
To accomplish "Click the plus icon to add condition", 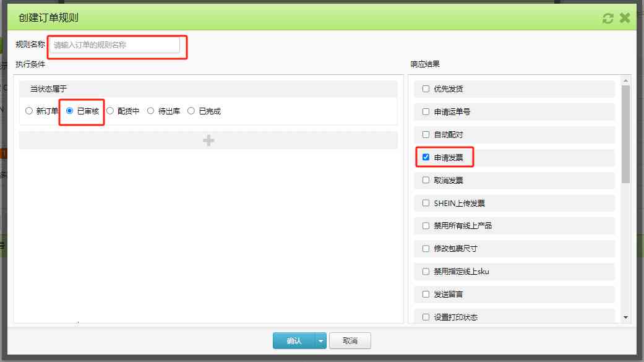I will coord(208,140).
